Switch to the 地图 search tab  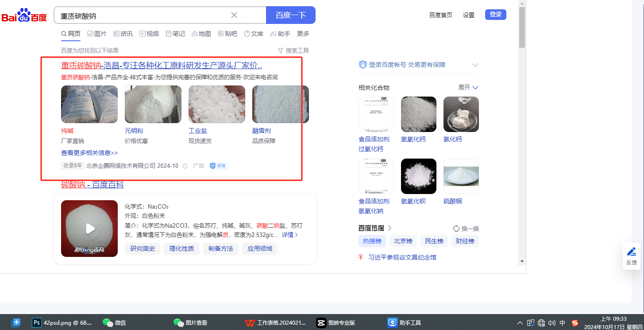click(201, 34)
